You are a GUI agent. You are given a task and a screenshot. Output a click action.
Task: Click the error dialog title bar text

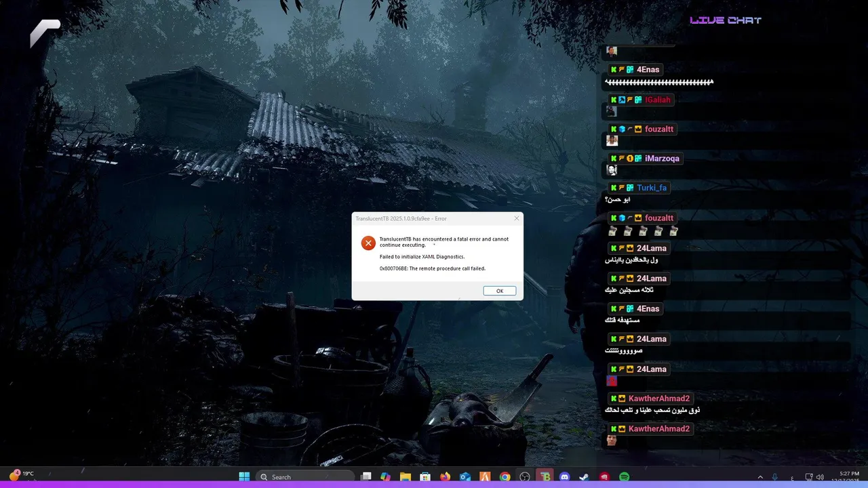pos(401,218)
